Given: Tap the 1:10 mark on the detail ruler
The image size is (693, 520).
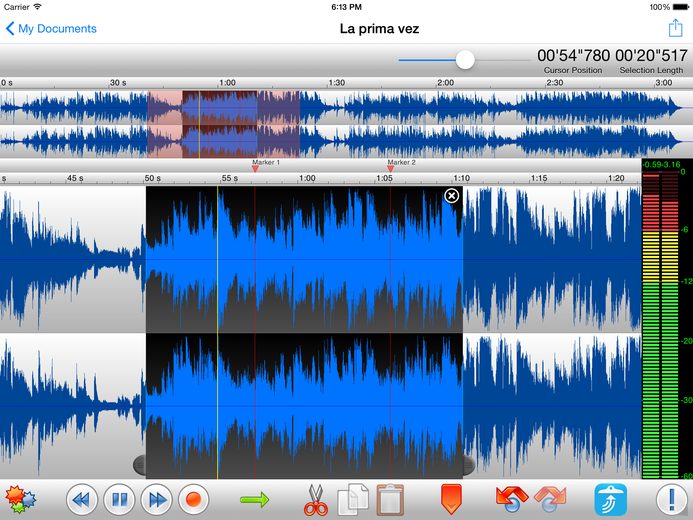Looking at the screenshot, I should pos(461,178).
